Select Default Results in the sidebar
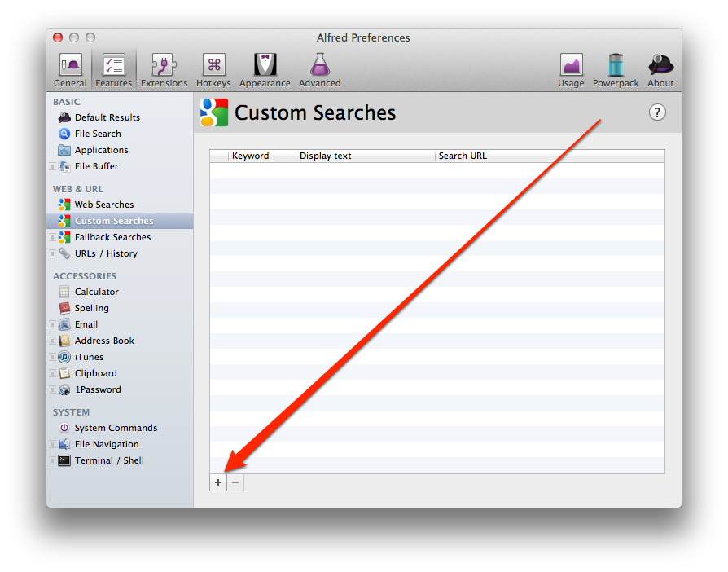The height and width of the screenshot is (572, 728). coord(120,117)
